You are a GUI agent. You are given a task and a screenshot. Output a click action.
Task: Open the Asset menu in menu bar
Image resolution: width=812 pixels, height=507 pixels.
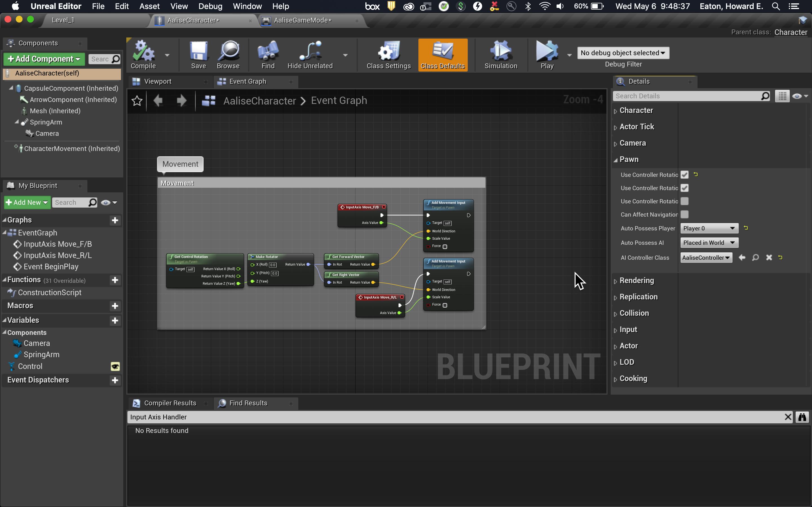(x=149, y=6)
